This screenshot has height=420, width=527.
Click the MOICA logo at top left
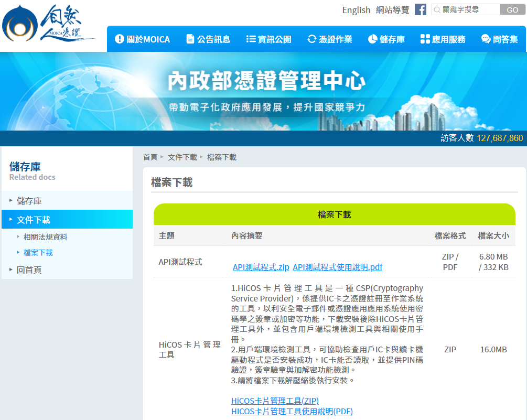coord(47,26)
